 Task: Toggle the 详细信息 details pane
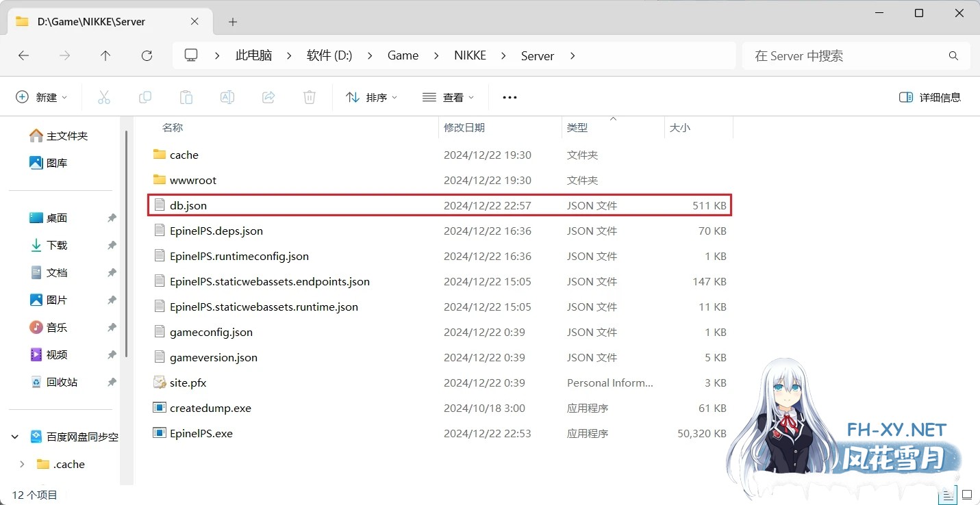tap(930, 97)
